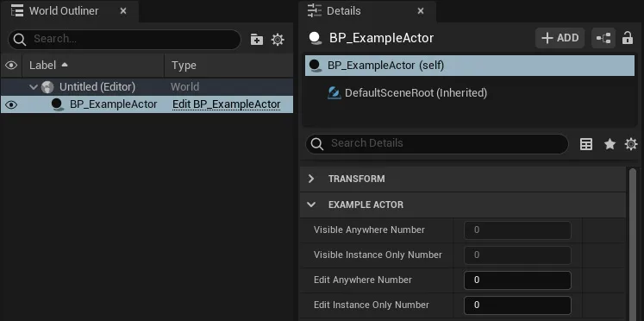Open Details settings gear icon

631,144
